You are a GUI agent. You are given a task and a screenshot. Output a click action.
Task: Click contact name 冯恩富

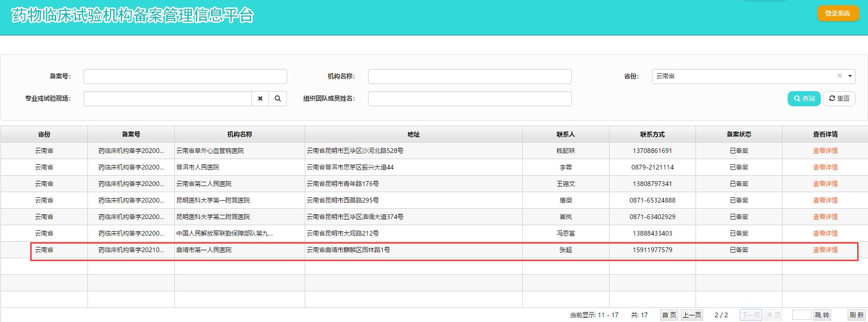click(566, 233)
